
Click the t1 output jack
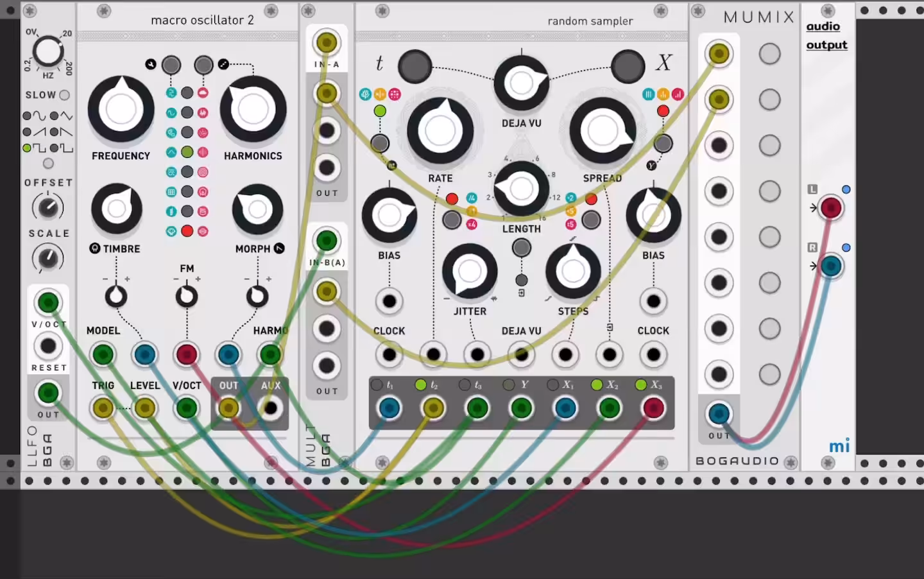pyautogui.click(x=389, y=408)
